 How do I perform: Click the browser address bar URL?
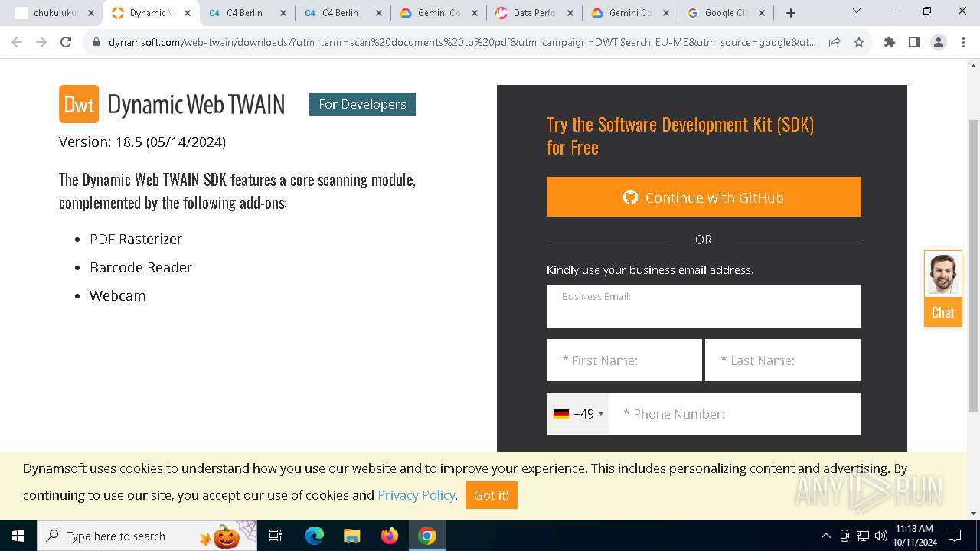pyautogui.click(x=462, y=42)
